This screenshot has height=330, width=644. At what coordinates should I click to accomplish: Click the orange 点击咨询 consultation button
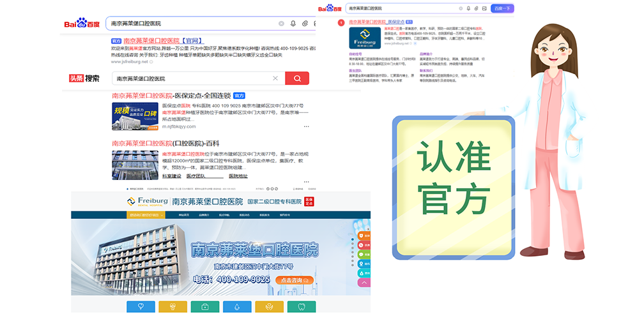(294, 280)
